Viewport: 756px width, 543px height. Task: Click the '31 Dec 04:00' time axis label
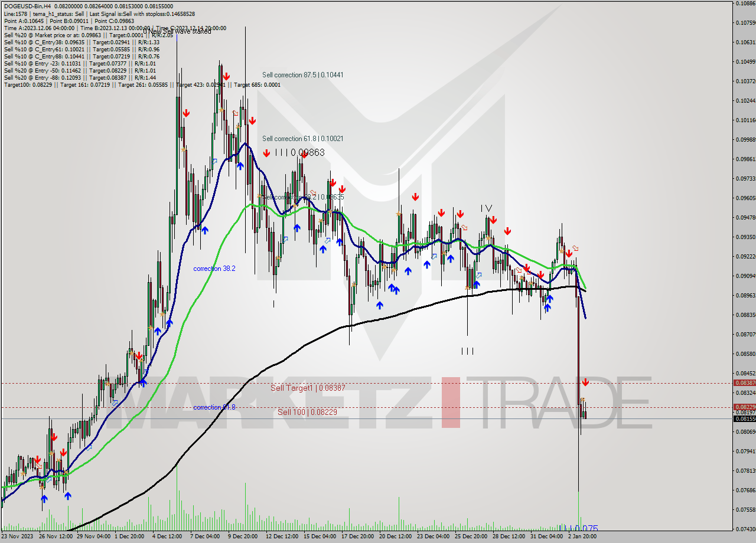[546, 536]
